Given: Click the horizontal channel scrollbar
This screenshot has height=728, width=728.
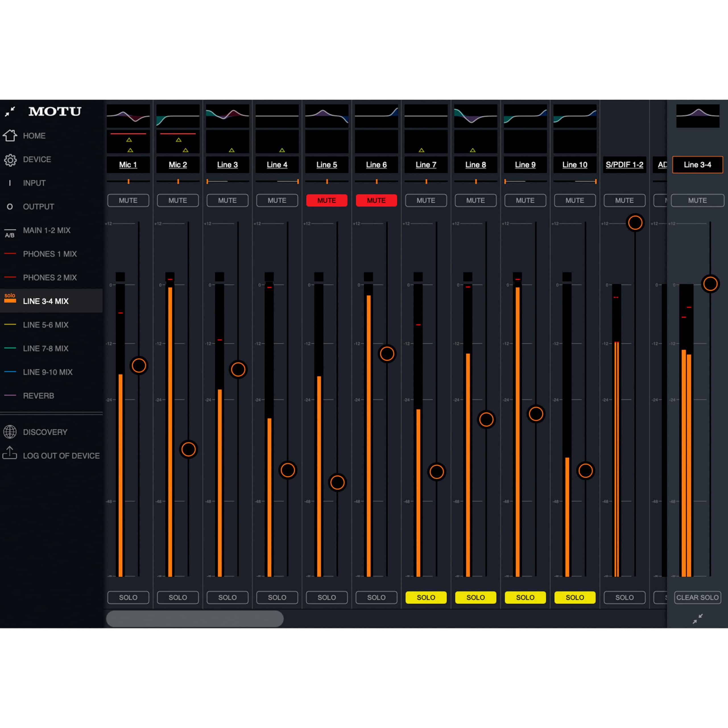Looking at the screenshot, I should (195, 619).
